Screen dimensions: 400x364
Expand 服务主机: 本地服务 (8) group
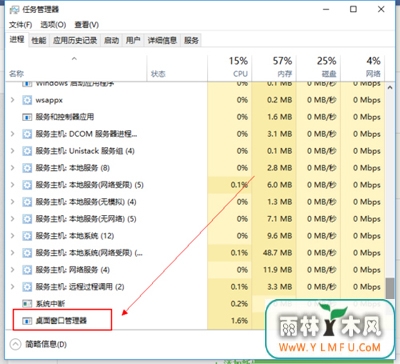point(13,168)
